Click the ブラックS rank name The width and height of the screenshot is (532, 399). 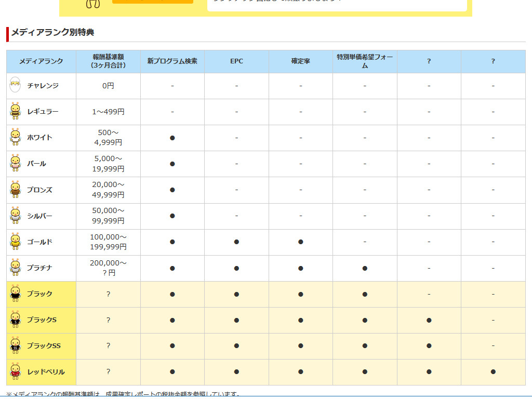click(x=42, y=320)
